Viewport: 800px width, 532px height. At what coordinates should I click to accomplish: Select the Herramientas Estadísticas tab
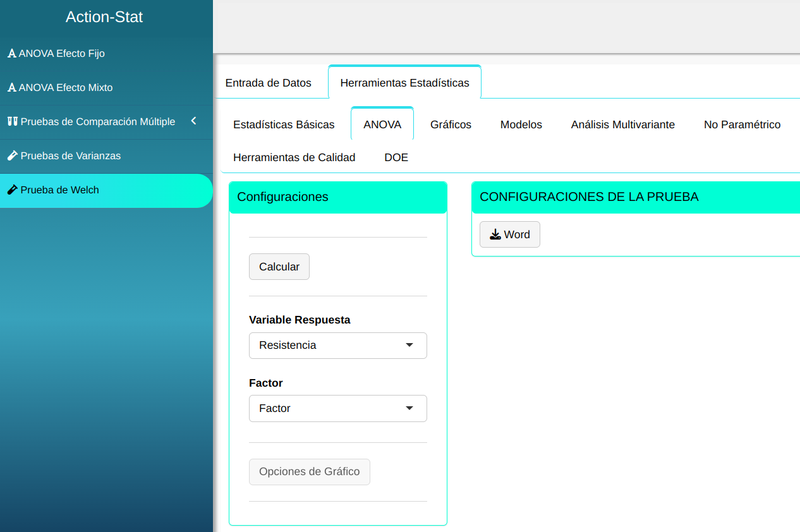[x=404, y=83]
